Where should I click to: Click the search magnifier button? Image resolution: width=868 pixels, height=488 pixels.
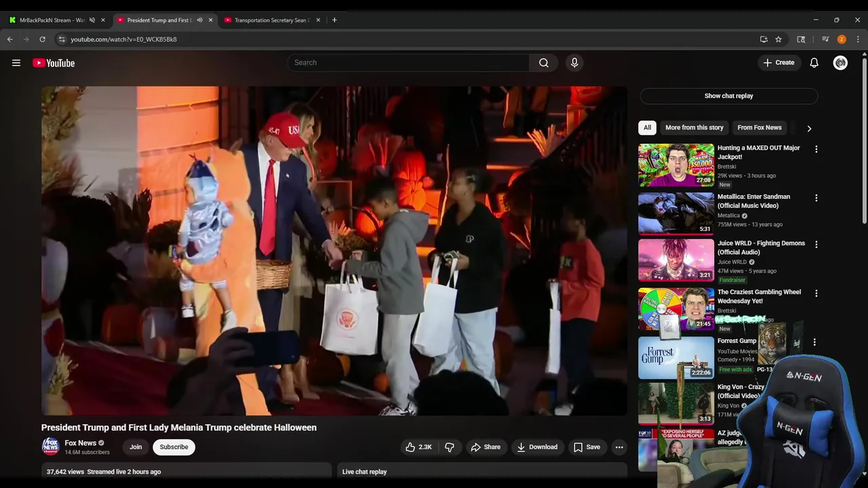point(544,62)
